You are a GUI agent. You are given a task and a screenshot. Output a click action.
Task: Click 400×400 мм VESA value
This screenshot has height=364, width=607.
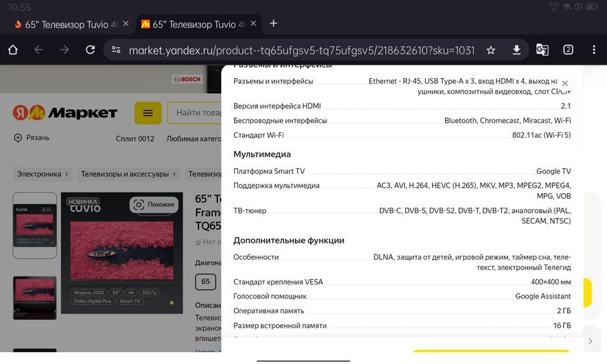pos(550,282)
